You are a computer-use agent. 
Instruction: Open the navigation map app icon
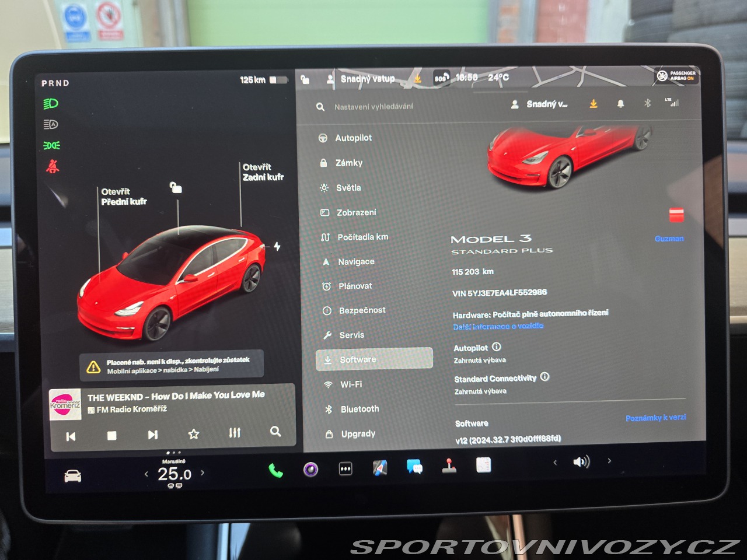[x=380, y=467]
